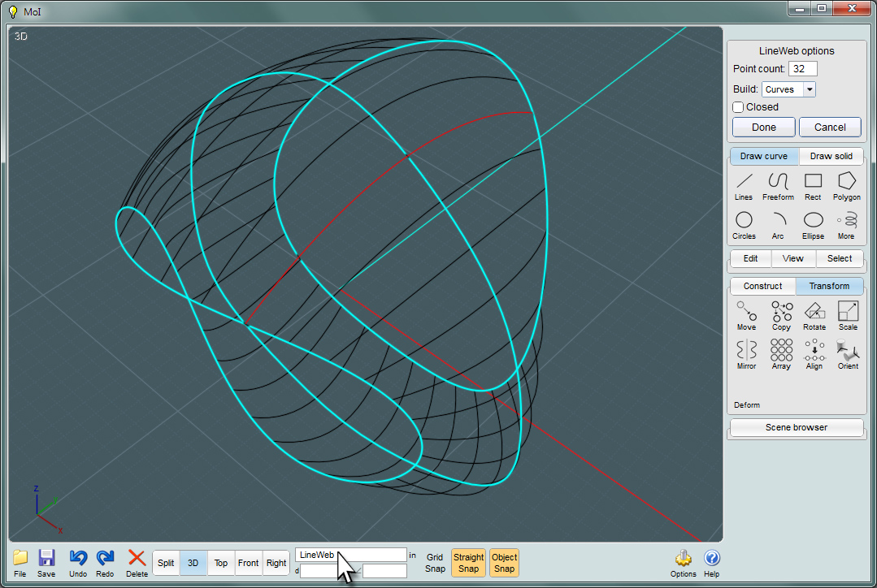The width and height of the screenshot is (877, 588).
Task: Edit the Point count field
Action: tap(802, 69)
